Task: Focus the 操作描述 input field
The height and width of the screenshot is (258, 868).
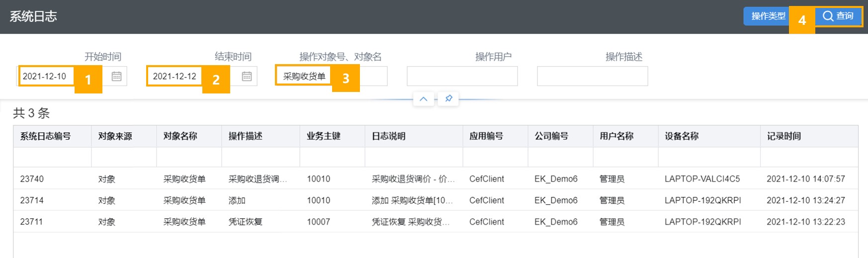Action: point(593,76)
